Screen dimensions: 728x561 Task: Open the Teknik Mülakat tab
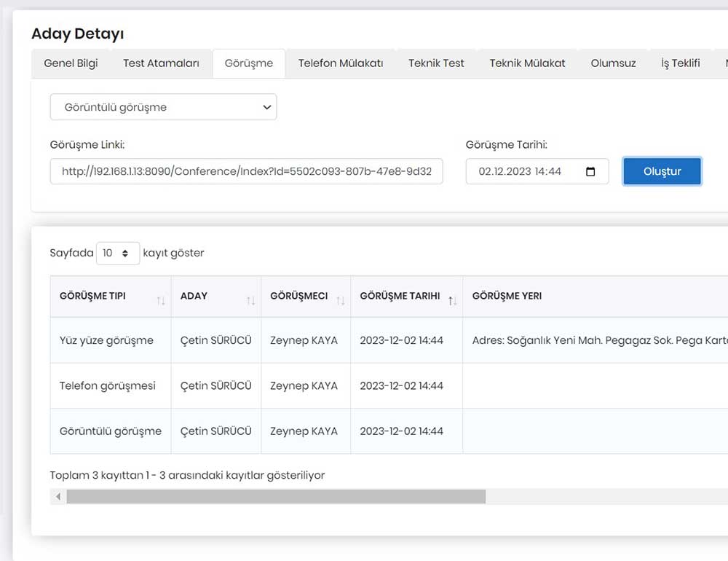click(x=527, y=63)
